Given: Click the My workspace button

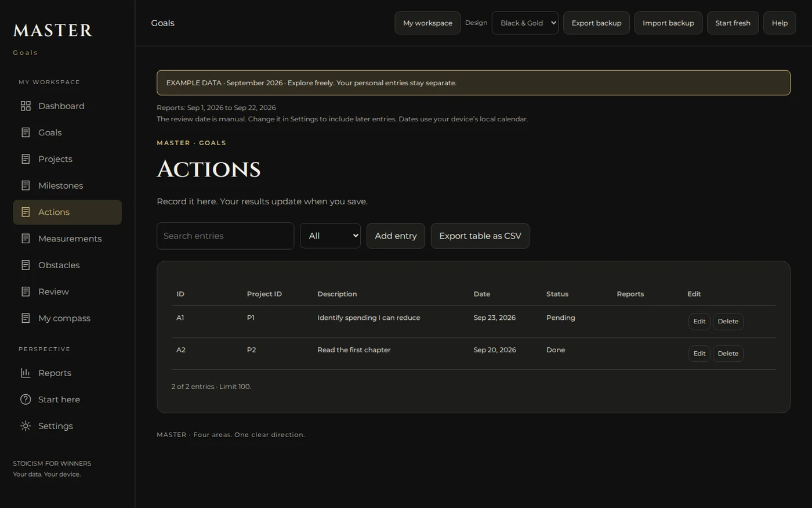Looking at the screenshot, I should click(427, 23).
